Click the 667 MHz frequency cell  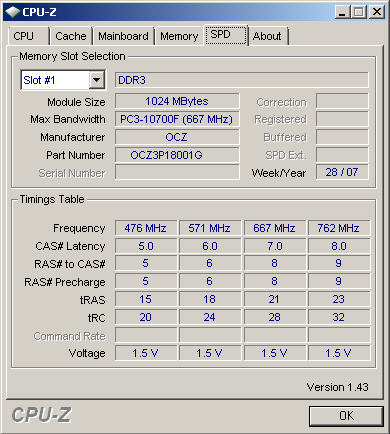point(274,228)
